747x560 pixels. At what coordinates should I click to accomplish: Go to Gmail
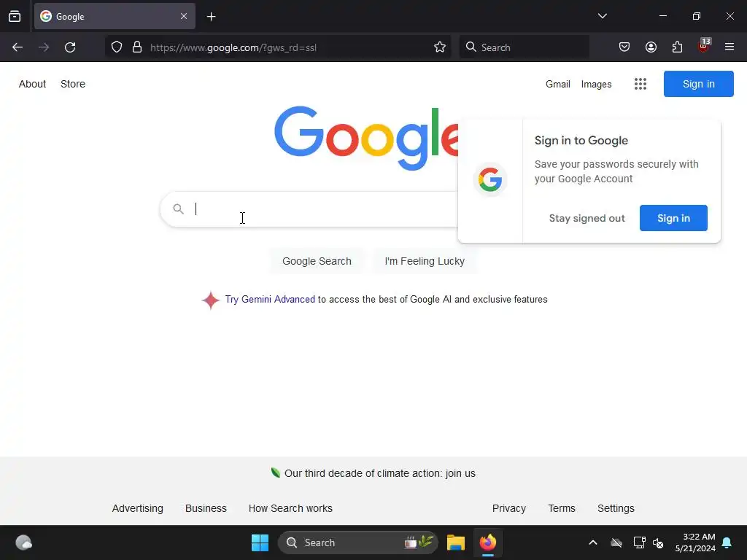(x=558, y=85)
